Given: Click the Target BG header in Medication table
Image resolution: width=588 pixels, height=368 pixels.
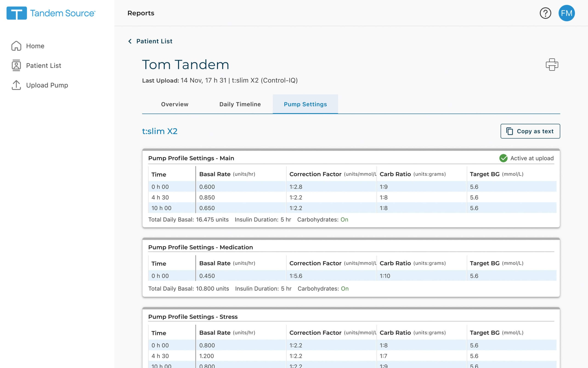Looking at the screenshot, I should [496, 263].
